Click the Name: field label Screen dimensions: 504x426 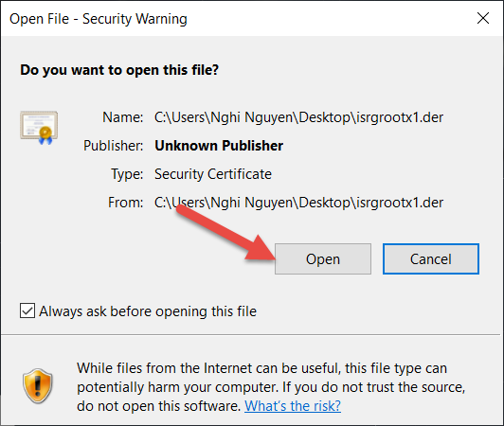point(123,117)
